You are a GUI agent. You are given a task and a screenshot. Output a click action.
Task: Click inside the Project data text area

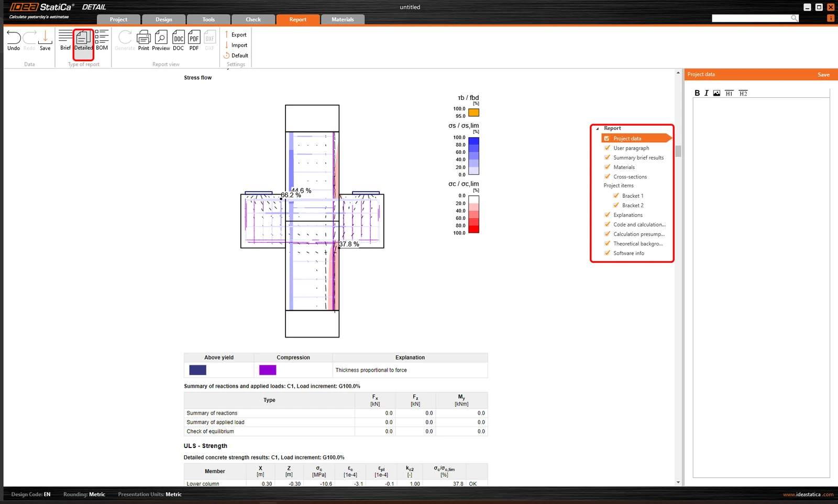pos(761,288)
